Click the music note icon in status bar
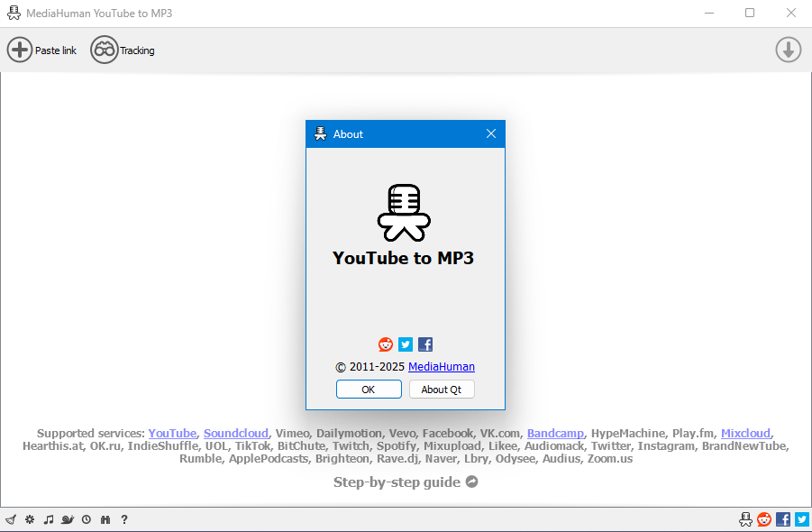 click(x=49, y=519)
